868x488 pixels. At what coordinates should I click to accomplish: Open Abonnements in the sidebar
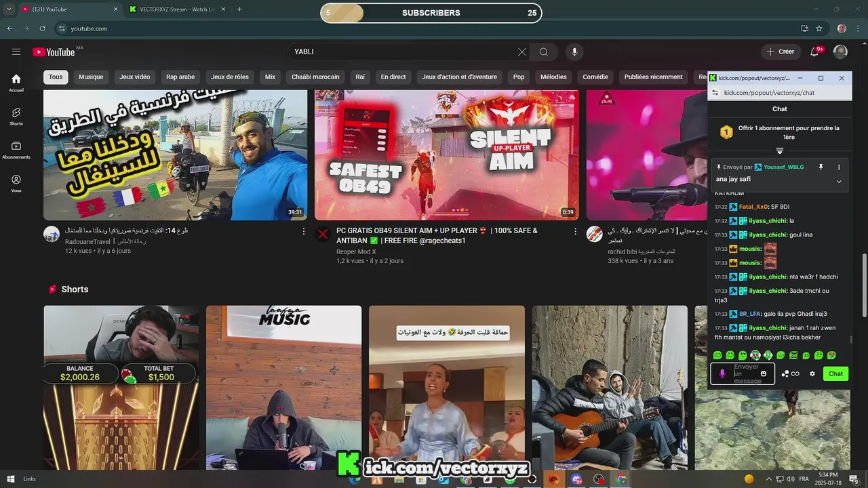coord(16,150)
